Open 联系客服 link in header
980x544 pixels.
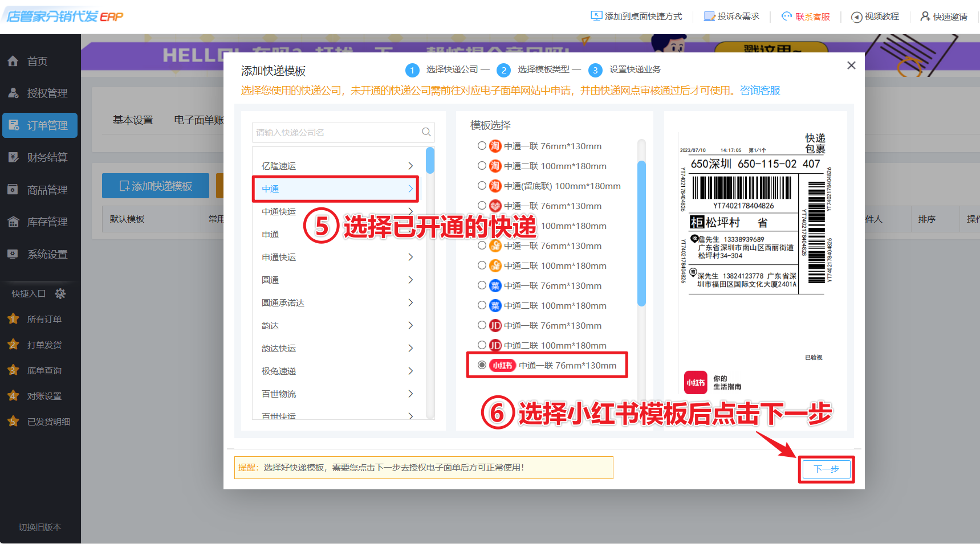click(x=813, y=17)
